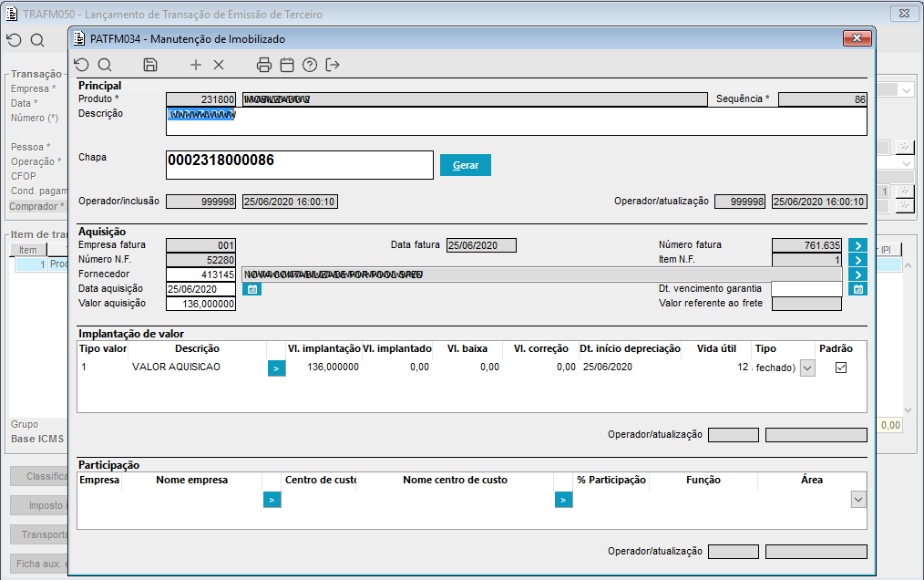The height and width of the screenshot is (580, 924).
Task: Open lookup arrow beside Número fatura
Action: (x=858, y=245)
